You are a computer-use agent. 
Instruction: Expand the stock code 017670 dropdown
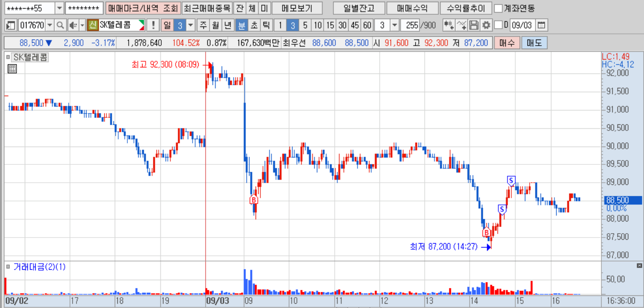click(49, 25)
